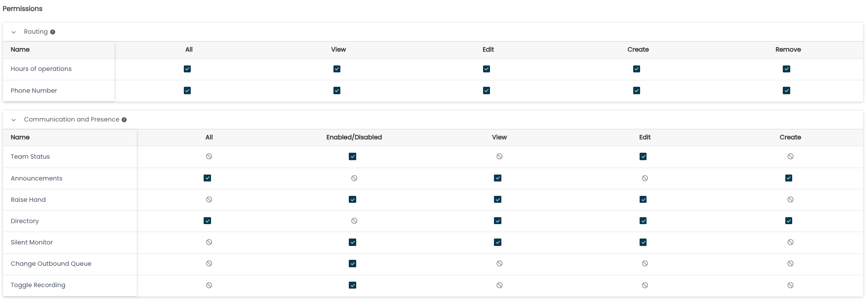Select the Silent Monitor row name

click(32, 242)
